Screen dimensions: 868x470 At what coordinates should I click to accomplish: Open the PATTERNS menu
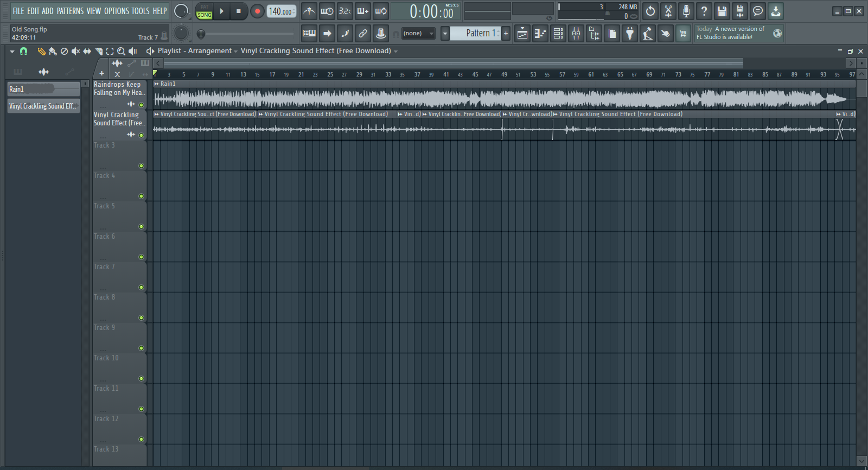point(70,11)
